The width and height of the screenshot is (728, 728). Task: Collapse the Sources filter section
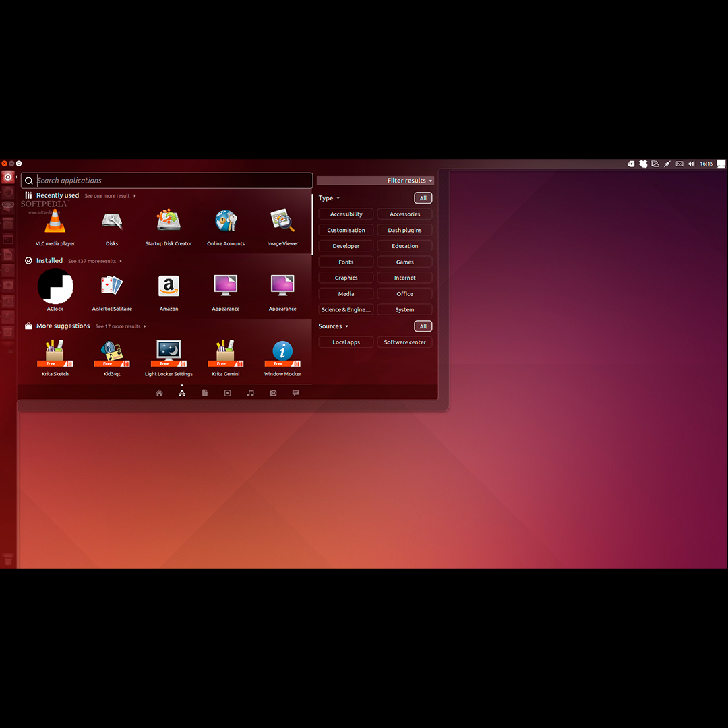(333, 326)
